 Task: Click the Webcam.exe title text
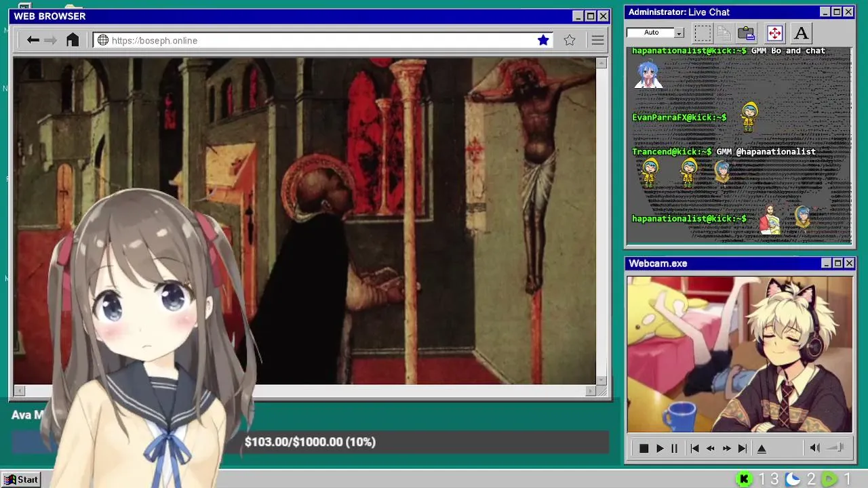658,264
